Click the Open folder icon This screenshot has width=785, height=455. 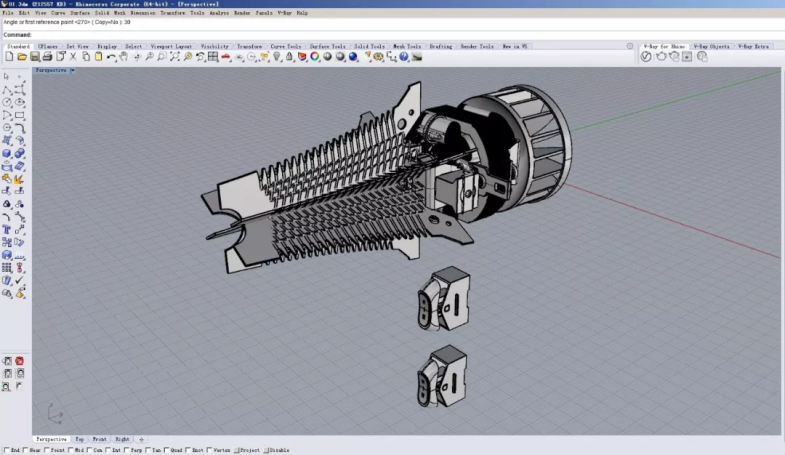pyautogui.click(x=21, y=57)
